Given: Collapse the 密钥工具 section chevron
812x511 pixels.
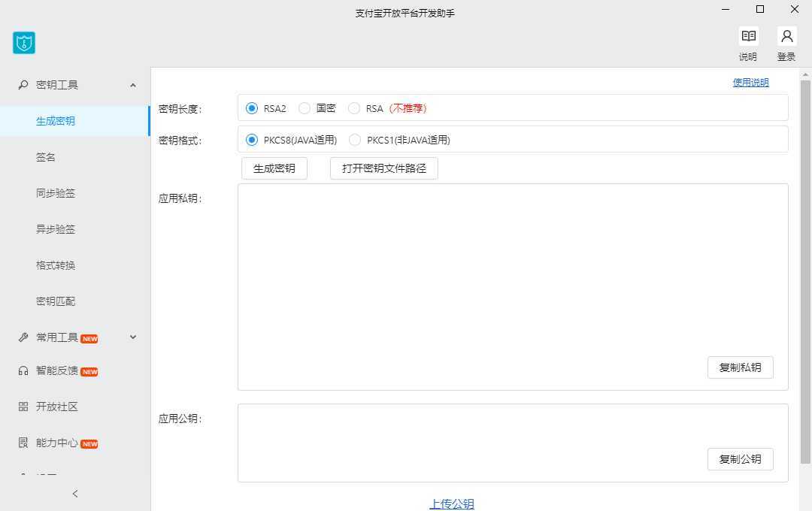Looking at the screenshot, I should click(x=132, y=85).
